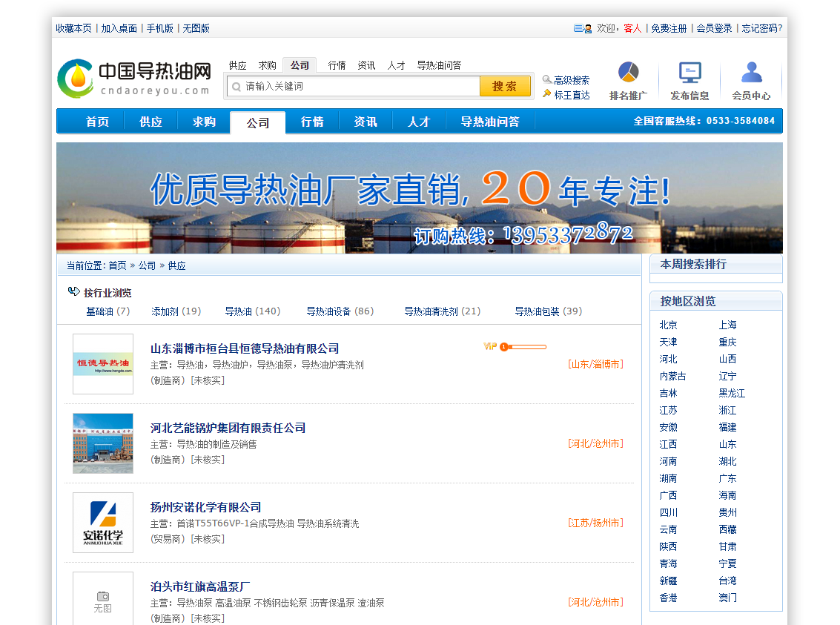Browse companies in 上海 region

click(x=727, y=325)
